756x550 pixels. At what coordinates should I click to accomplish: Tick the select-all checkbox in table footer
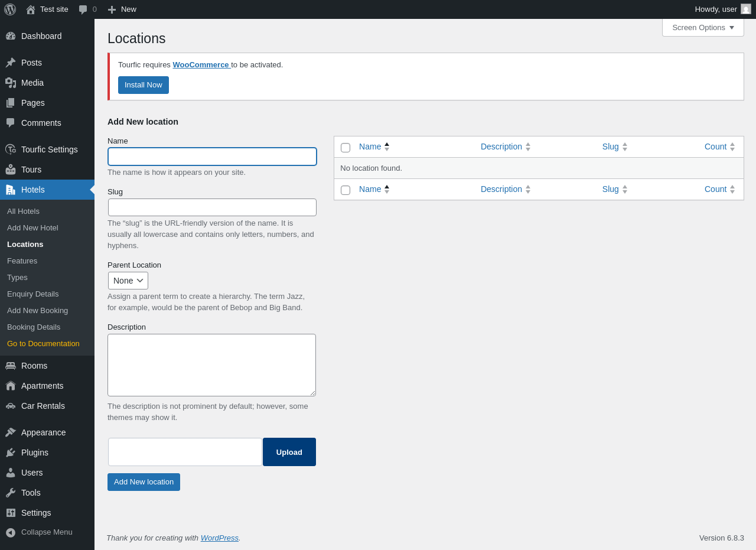[x=346, y=190]
